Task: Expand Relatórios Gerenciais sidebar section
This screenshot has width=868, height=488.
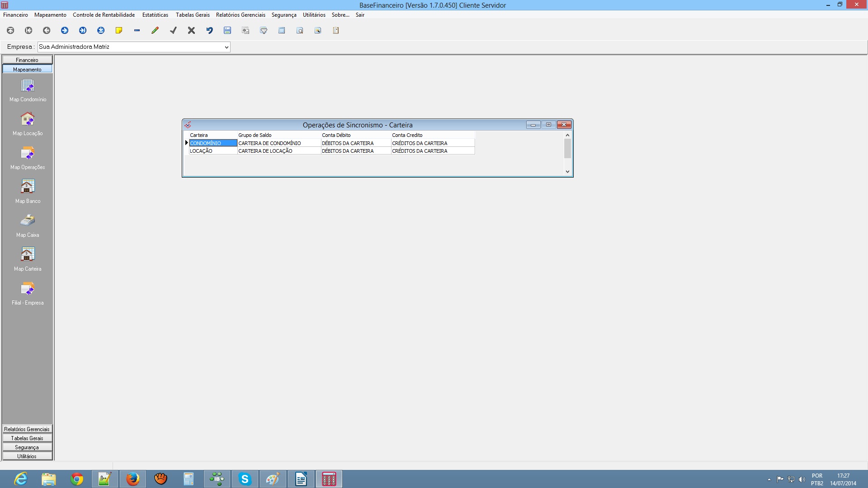Action: point(27,429)
